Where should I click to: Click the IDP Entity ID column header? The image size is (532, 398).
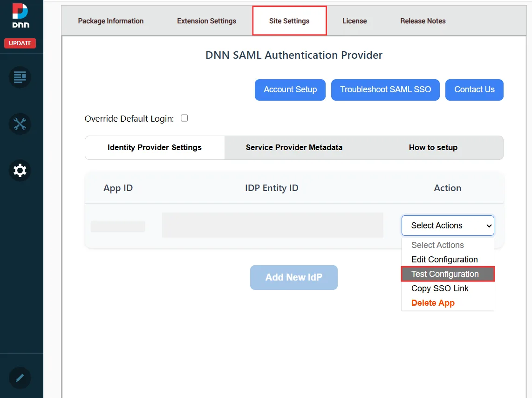[x=272, y=188]
